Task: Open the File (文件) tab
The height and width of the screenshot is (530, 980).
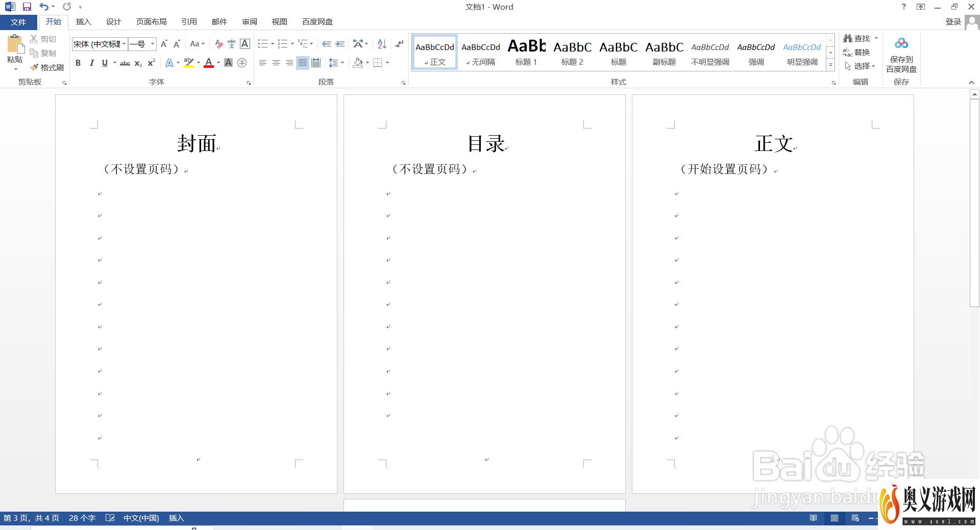Action: point(18,22)
